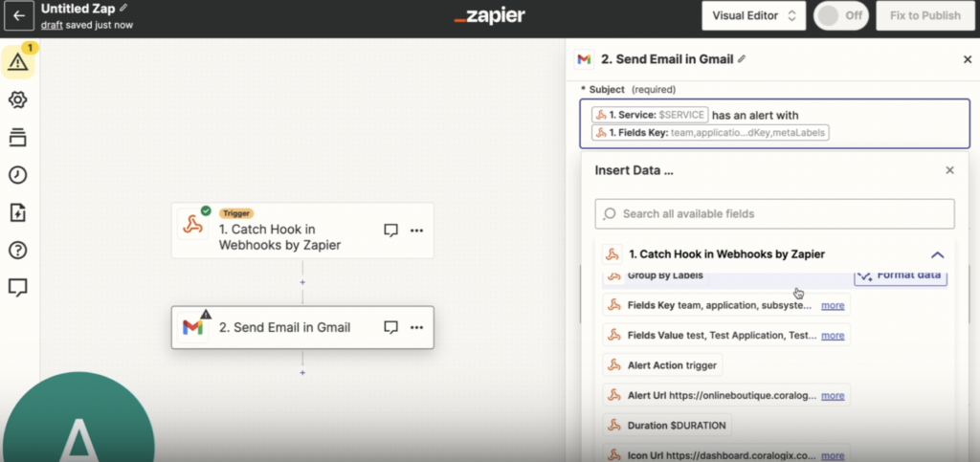The image size is (980, 462).
Task: Show more of Icon Url value
Action: 833,455
